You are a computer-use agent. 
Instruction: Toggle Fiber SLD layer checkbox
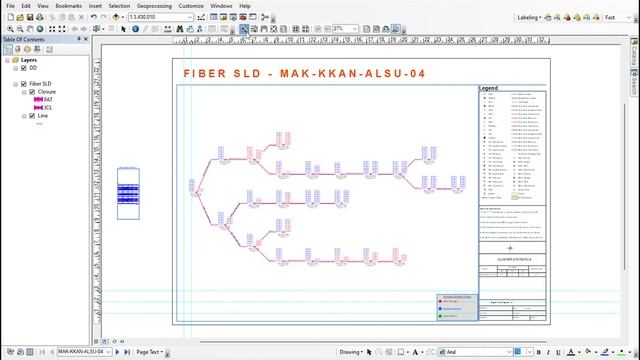point(24,84)
